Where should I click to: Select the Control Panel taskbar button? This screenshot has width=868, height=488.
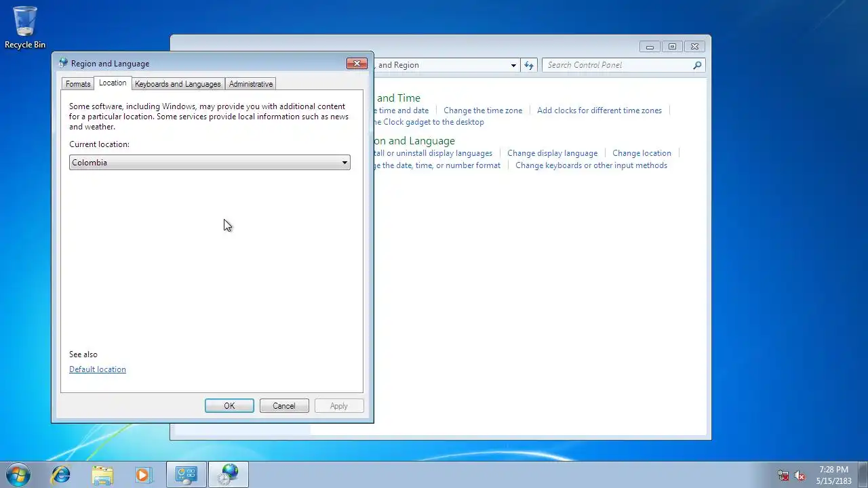[x=186, y=474]
